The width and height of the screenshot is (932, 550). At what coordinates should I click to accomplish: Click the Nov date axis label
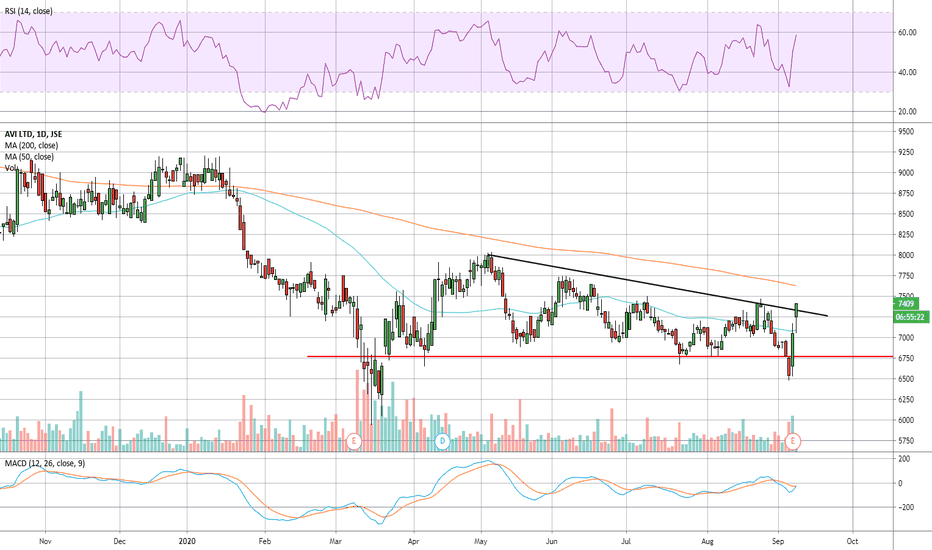pyautogui.click(x=45, y=542)
